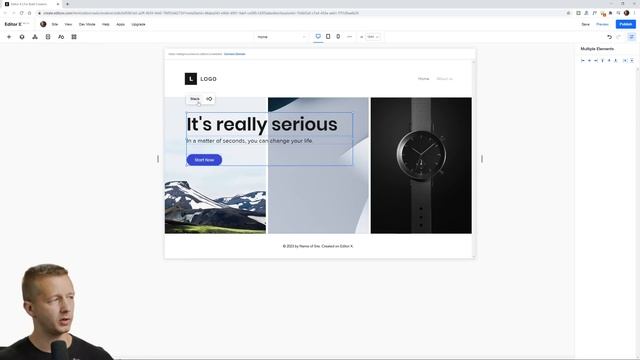Screen dimensions: 640x360
Task: Click the About us navigation link
Action: point(444,79)
